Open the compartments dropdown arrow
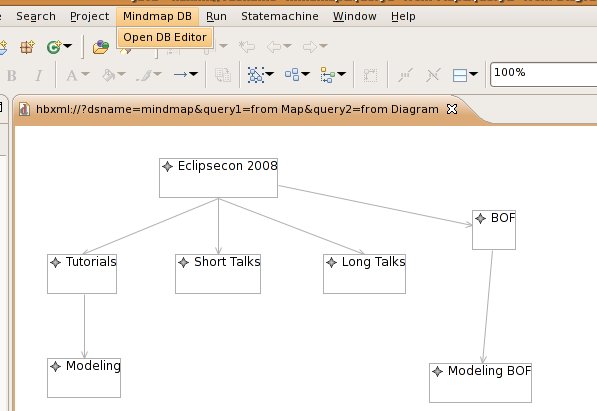 tap(473, 74)
